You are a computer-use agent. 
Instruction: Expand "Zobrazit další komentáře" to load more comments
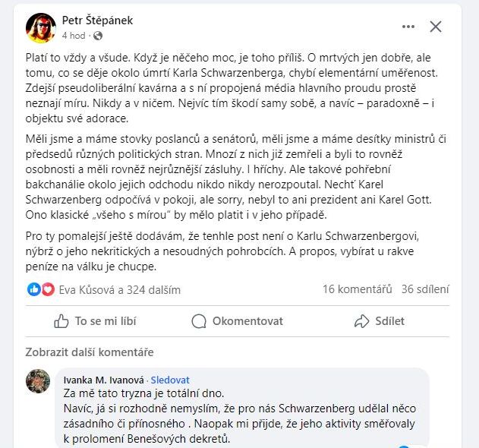(x=90, y=352)
